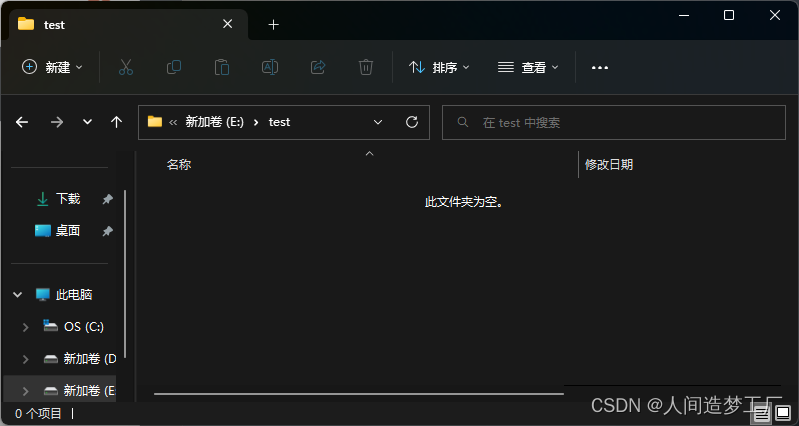This screenshot has height=426, width=799.
Task: Click the Share icon
Action: [318, 67]
